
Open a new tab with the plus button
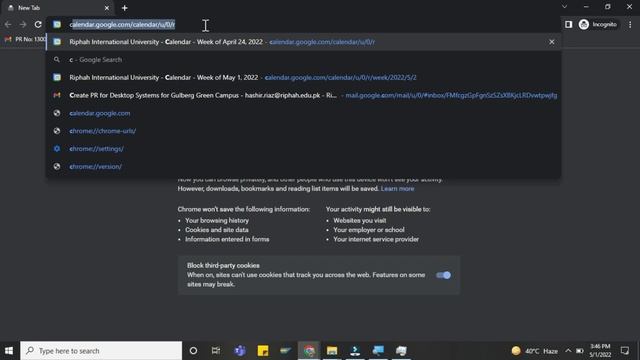[x=125, y=8]
